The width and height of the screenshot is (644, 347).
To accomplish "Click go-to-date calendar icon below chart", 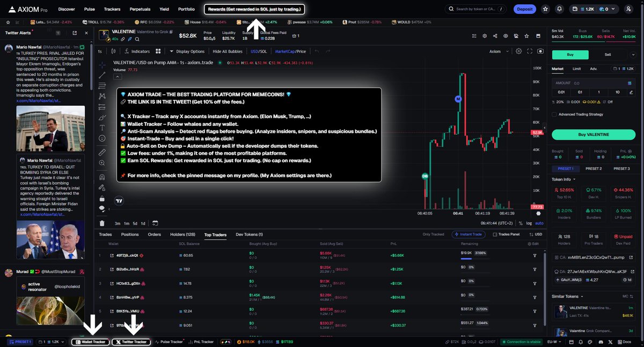I will click(x=155, y=223).
